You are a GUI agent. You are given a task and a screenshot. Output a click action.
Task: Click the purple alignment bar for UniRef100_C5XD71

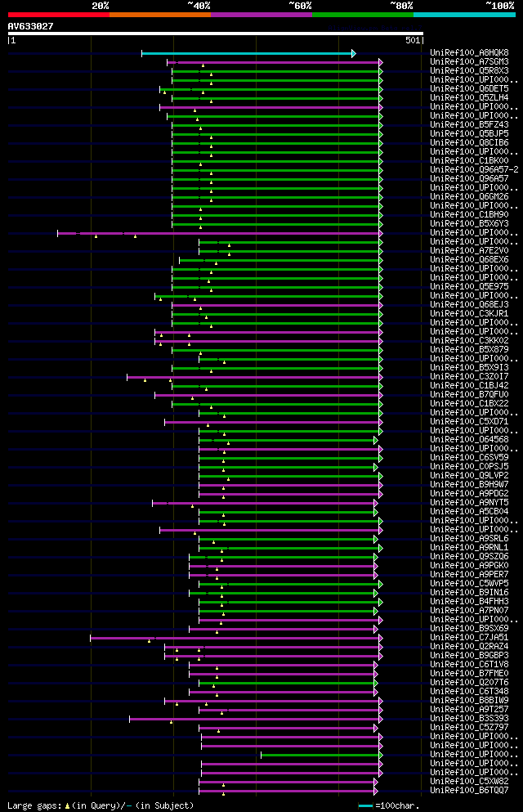point(274,423)
